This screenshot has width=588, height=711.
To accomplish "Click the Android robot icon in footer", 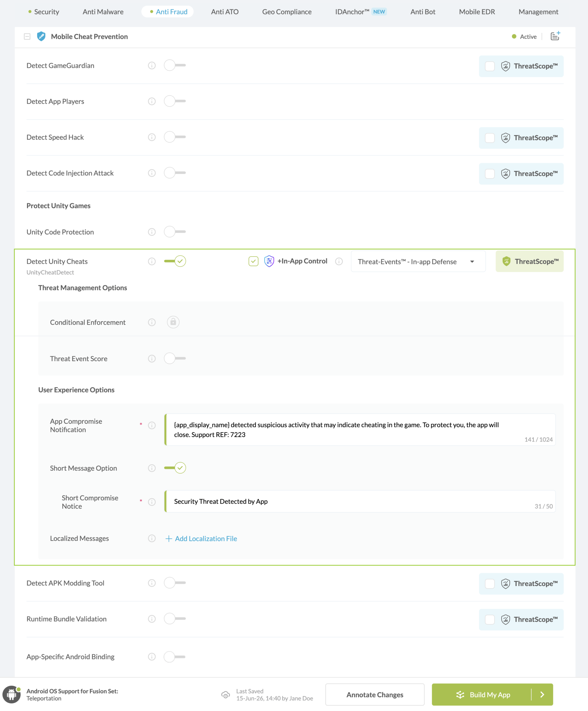I will (x=11, y=694).
